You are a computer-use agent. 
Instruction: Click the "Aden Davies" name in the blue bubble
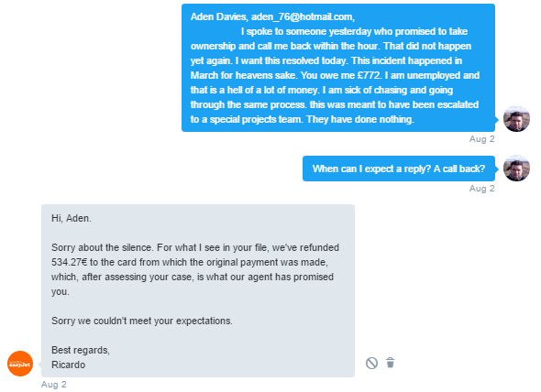click(218, 16)
